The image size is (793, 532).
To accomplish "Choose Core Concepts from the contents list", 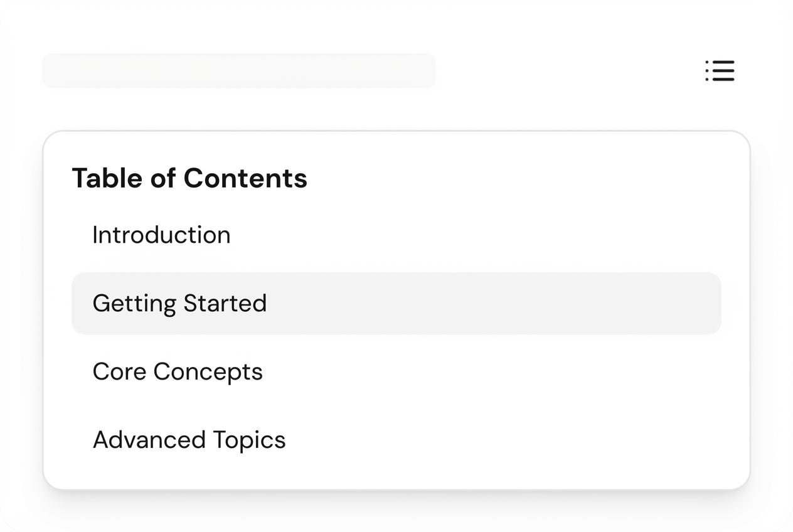I will [x=178, y=371].
